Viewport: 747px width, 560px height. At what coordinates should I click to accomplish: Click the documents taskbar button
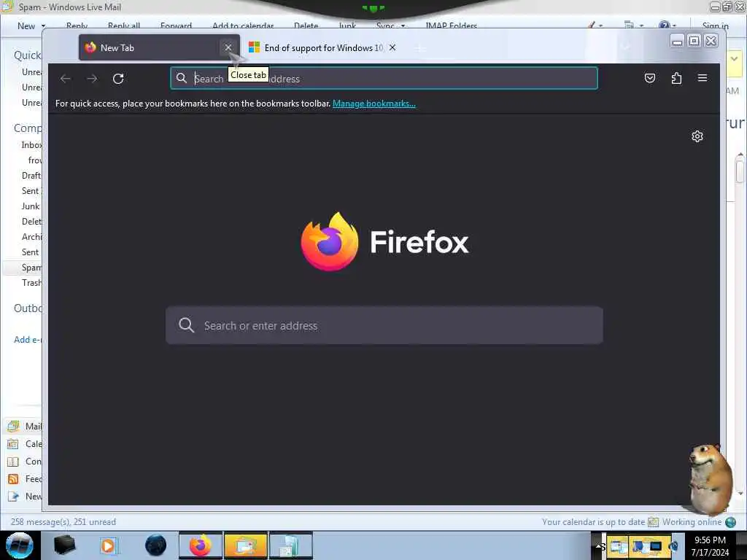click(x=290, y=545)
